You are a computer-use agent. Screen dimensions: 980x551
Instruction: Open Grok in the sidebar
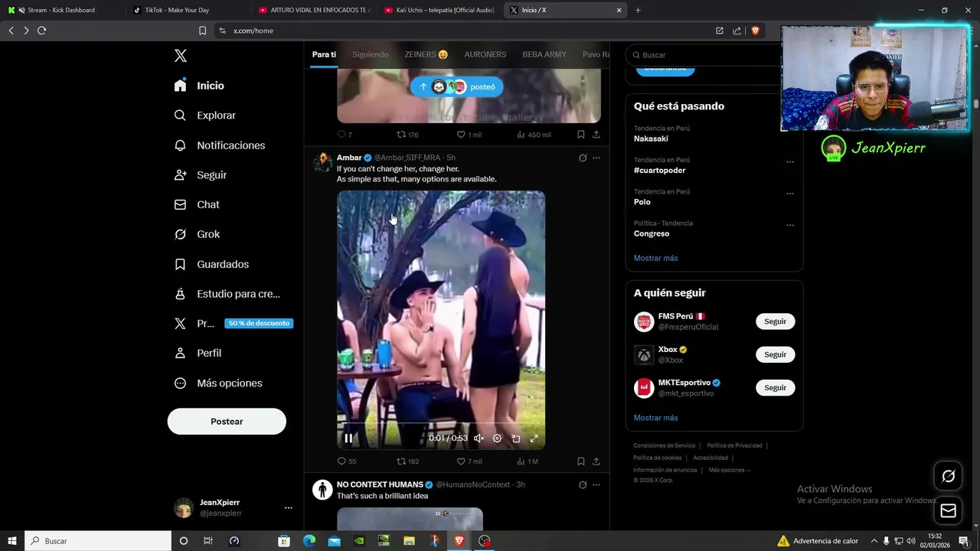pyautogui.click(x=197, y=234)
